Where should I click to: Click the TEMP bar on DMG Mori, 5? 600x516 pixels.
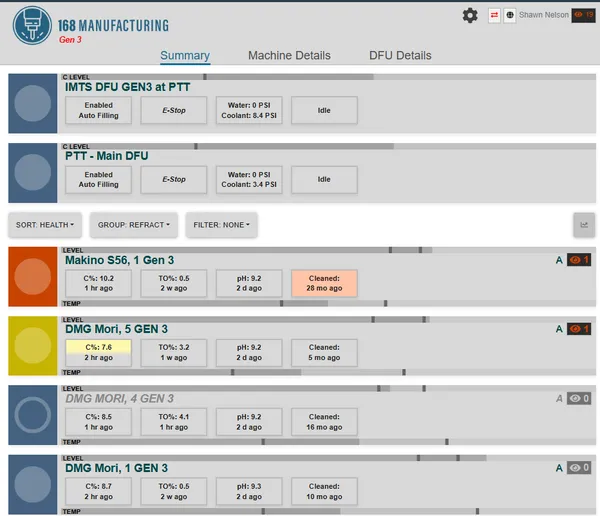tap(328, 372)
